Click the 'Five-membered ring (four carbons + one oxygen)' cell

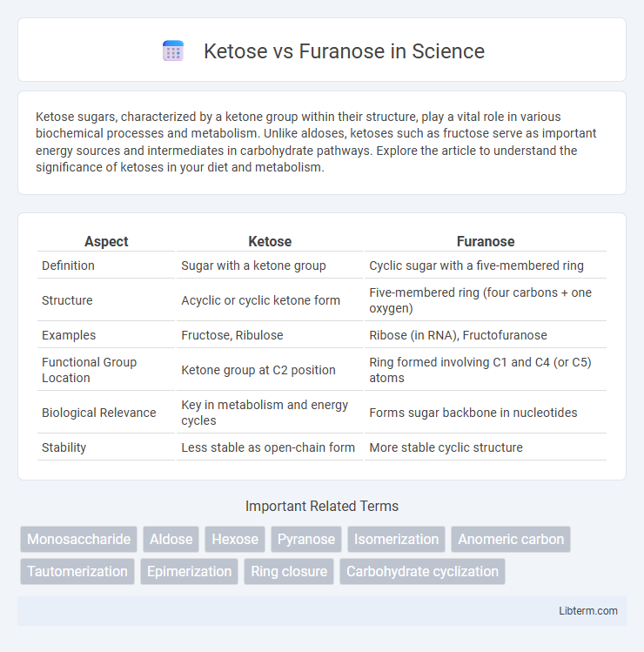point(486,300)
